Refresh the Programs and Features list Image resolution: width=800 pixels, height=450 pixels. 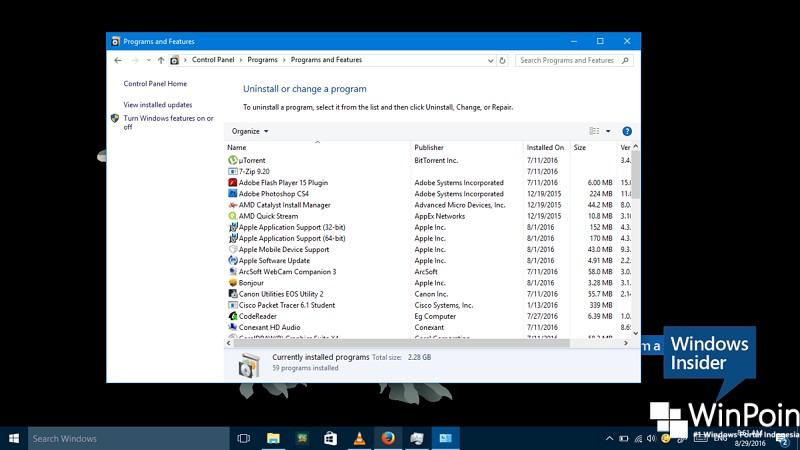503,60
